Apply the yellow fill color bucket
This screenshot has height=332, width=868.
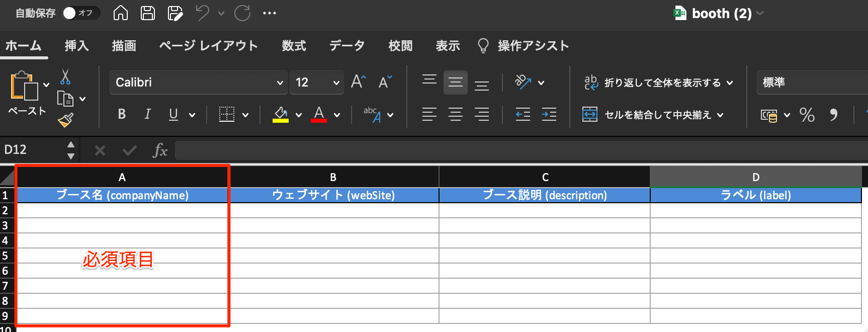pyautogui.click(x=281, y=114)
